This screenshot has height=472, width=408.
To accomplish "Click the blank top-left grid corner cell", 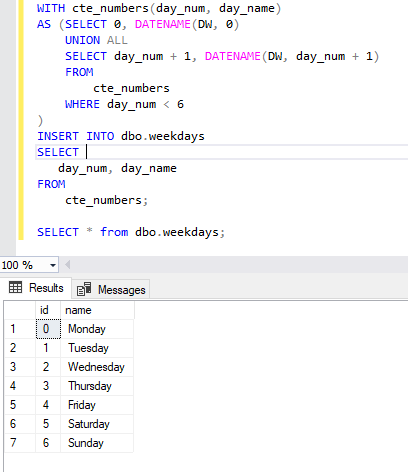I will point(20,310).
